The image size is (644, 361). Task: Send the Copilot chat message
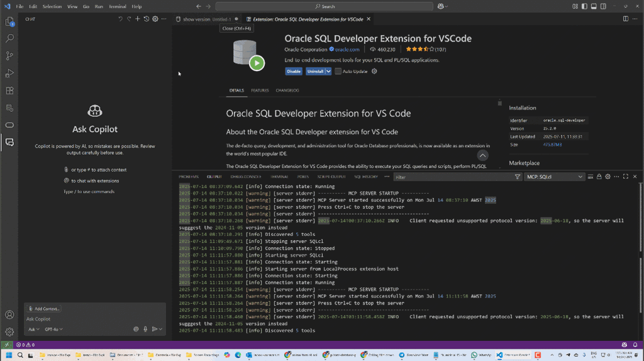pos(155,329)
